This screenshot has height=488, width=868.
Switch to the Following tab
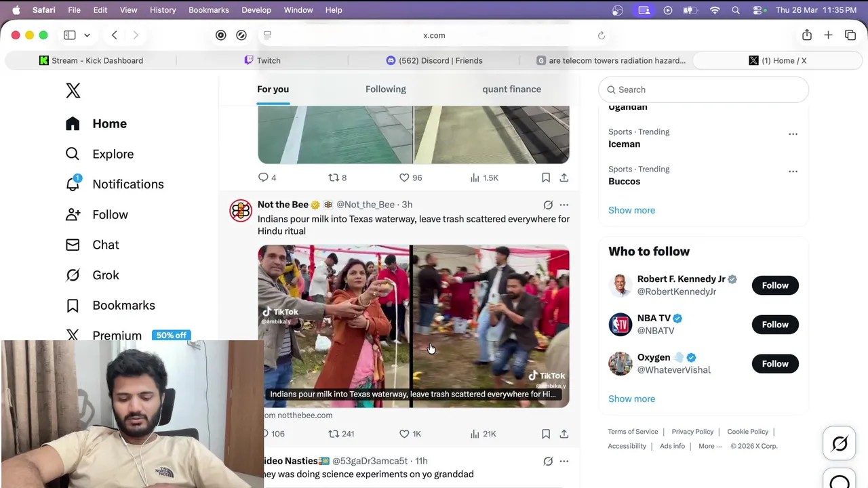pyautogui.click(x=386, y=89)
